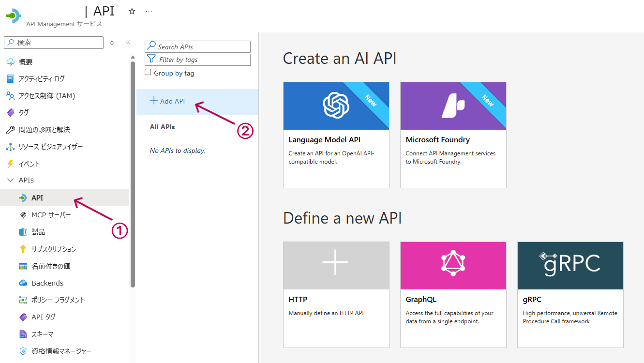Open the ellipsis more-options menu in header
Viewport: 644px width, 363px height.
coord(149,12)
